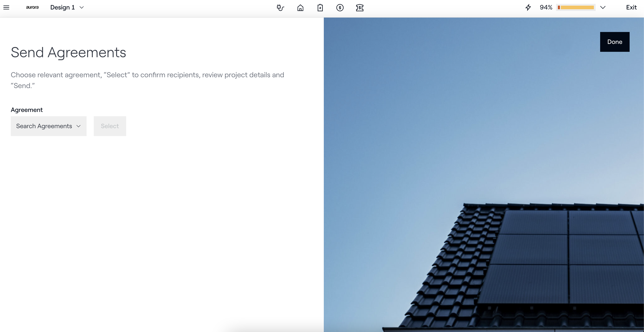Click the 94% offset label
The width and height of the screenshot is (644, 332).
(x=546, y=7)
